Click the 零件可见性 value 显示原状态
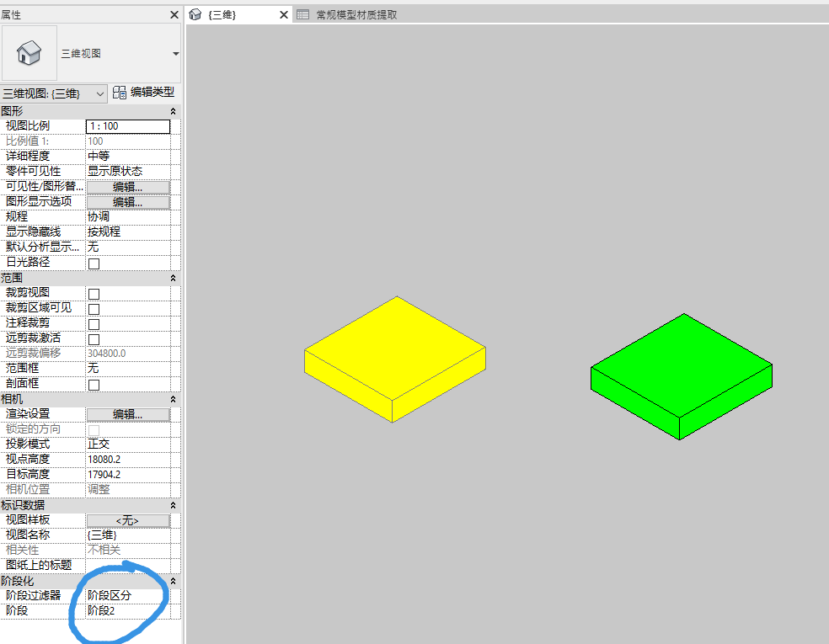Image resolution: width=829 pixels, height=644 pixels. tap(115, 172)
